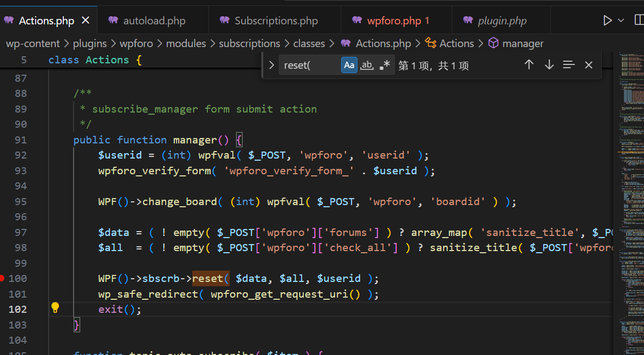Click plugins in the breadcrumb
The width and height of the screenshot is (644, 355).
89,43
